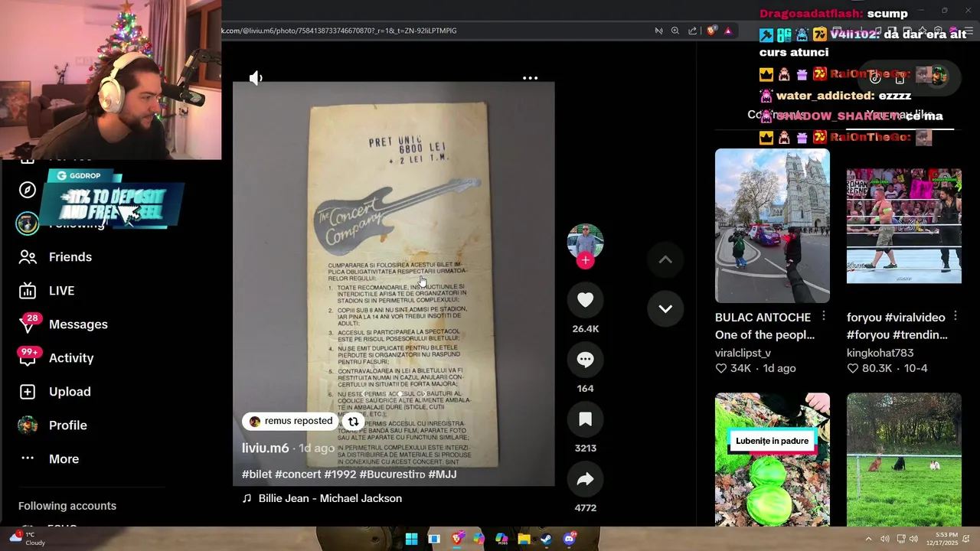Open options for the foryou #viralvideo video
The height and width of the screenshot is (551, 980).
955,316
